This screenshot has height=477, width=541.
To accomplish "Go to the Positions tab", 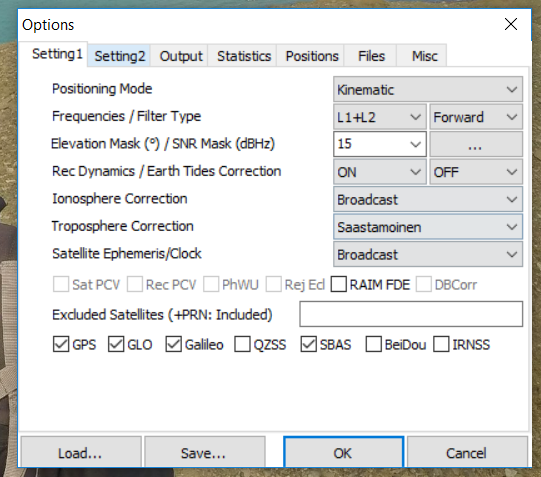I will 312,56.
